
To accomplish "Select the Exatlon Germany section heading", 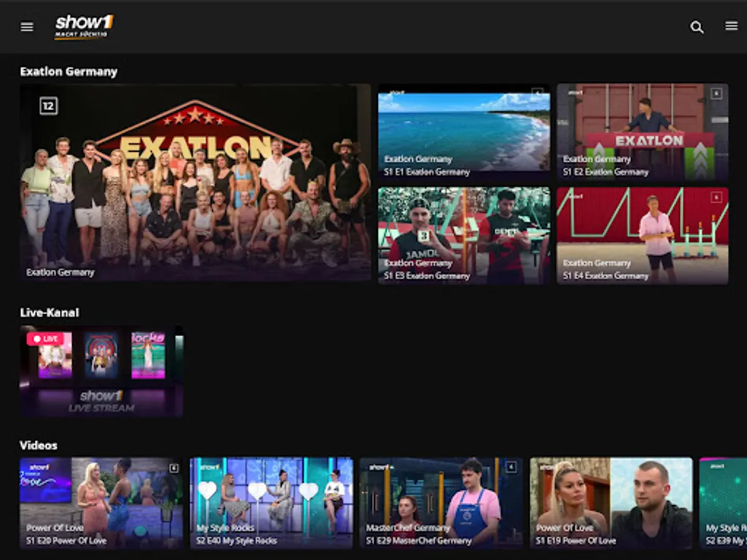I will tap(68, 72).
